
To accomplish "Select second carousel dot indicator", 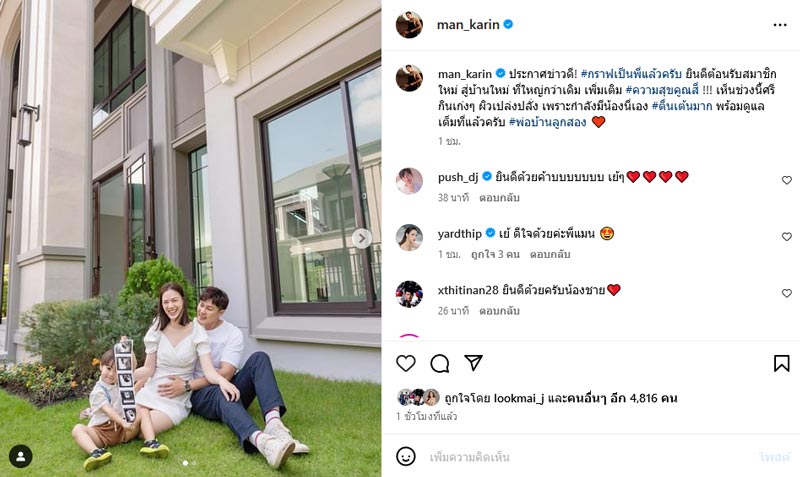I will (193, 463).
